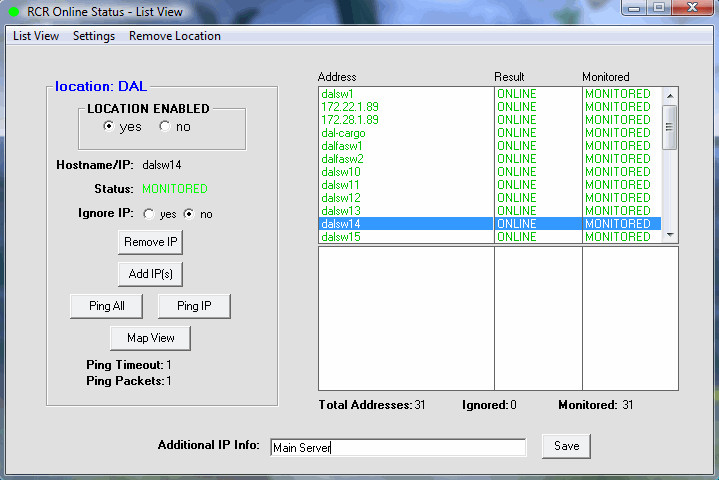Click the Result column header
This screenshot has width=719, height=480.
509,77
